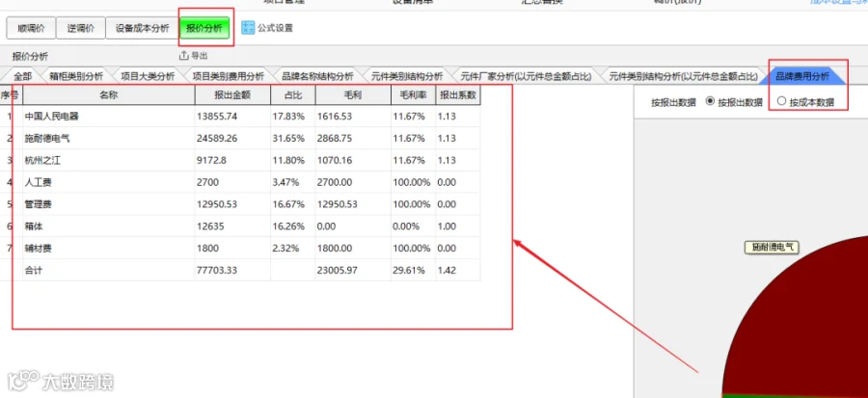Viewport: 868px width, 398px height.
Task: Select the 按成本数据 radio button
Action: point(781,101)
